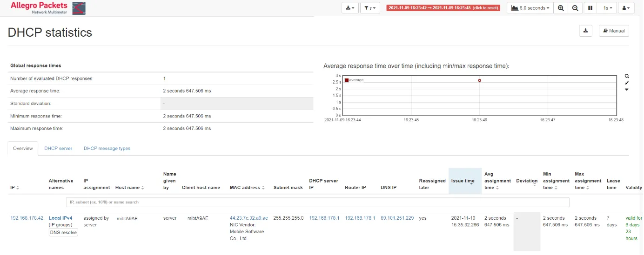The width and height of the screenshot is (644, 255).
Task: Open the 1s refresh rate dropdown
Action: [608, 8]
